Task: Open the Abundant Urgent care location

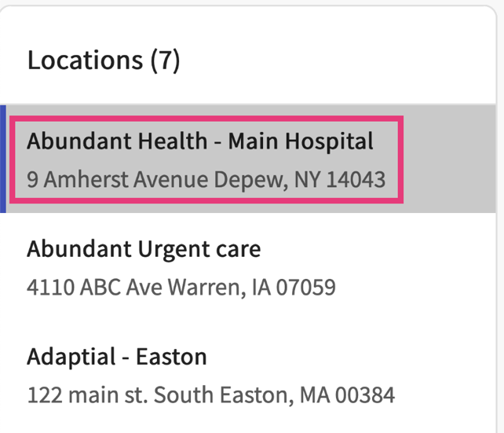Action: coord(144,250)
